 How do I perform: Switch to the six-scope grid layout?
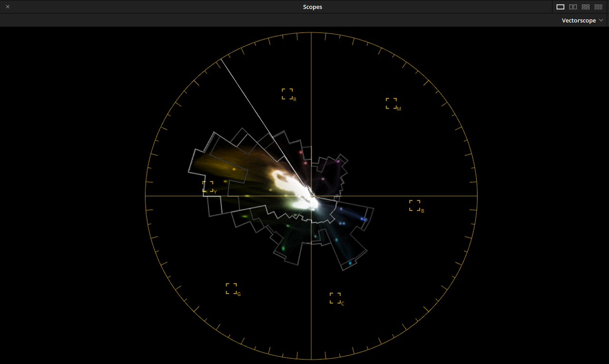point(598,7)
